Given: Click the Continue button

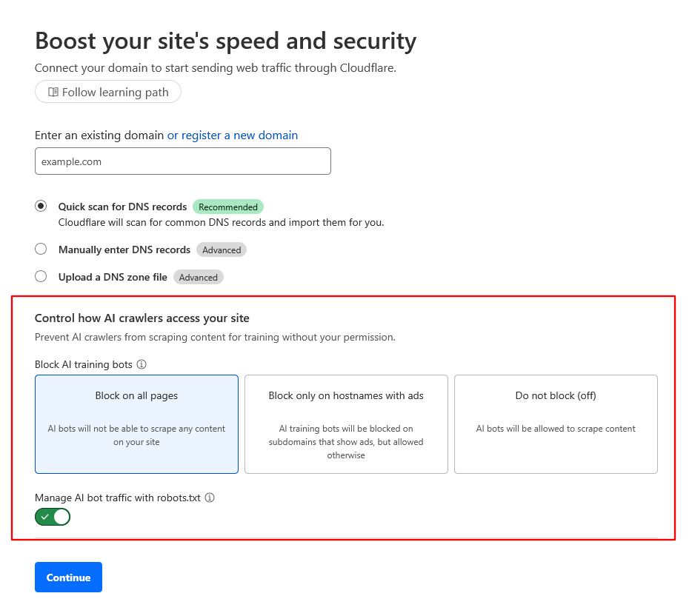Looking at the screenshot, I should pyautogui.click(x=68, y=577).
